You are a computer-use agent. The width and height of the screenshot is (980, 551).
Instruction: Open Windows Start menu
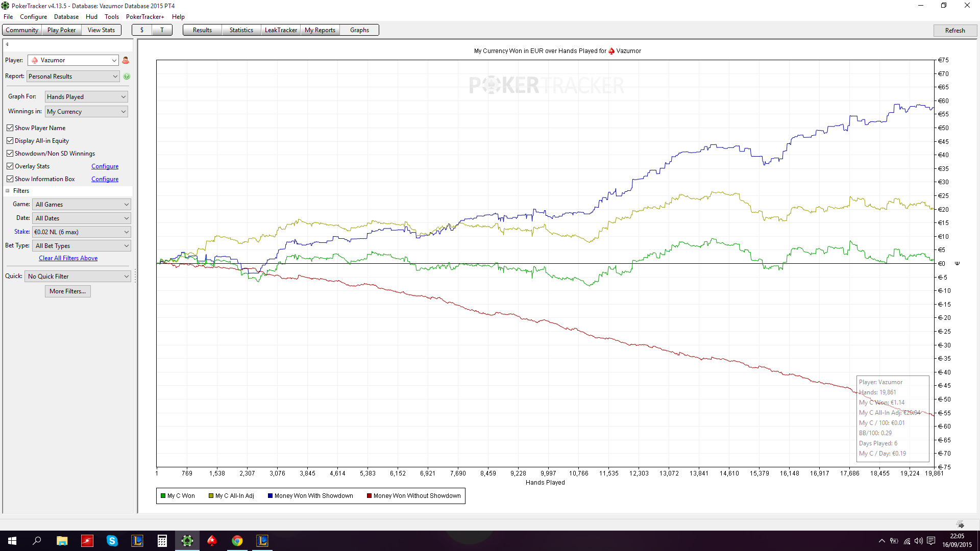pyautogui.click(x=12, y=541)
